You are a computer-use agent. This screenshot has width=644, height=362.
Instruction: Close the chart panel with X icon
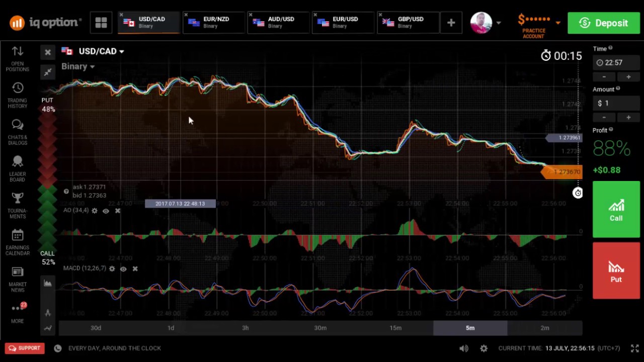pos(48,52)
